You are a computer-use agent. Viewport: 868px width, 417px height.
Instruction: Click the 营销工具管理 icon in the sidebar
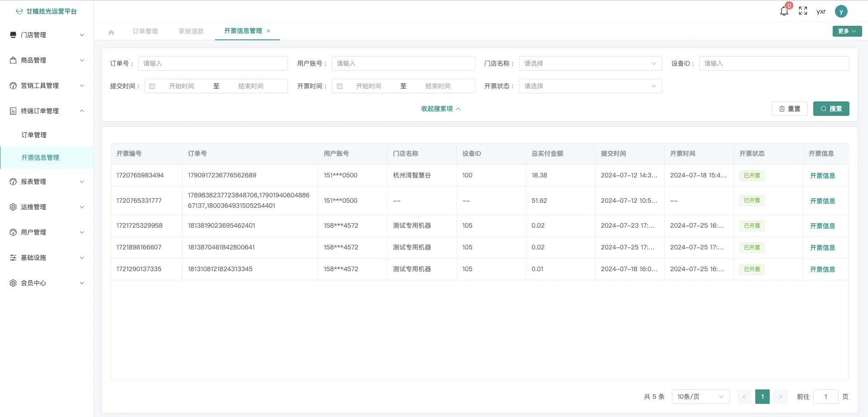(x=13, y=86)
